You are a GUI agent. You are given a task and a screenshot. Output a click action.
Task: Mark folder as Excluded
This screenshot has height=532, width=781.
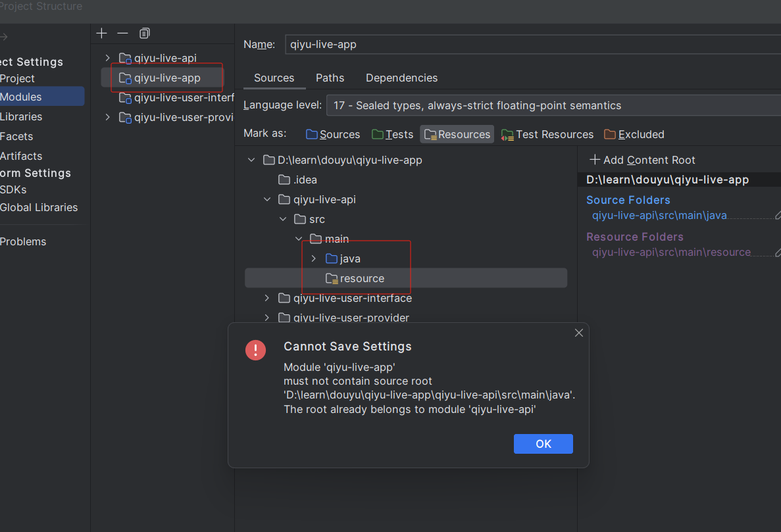coord(634,134)
